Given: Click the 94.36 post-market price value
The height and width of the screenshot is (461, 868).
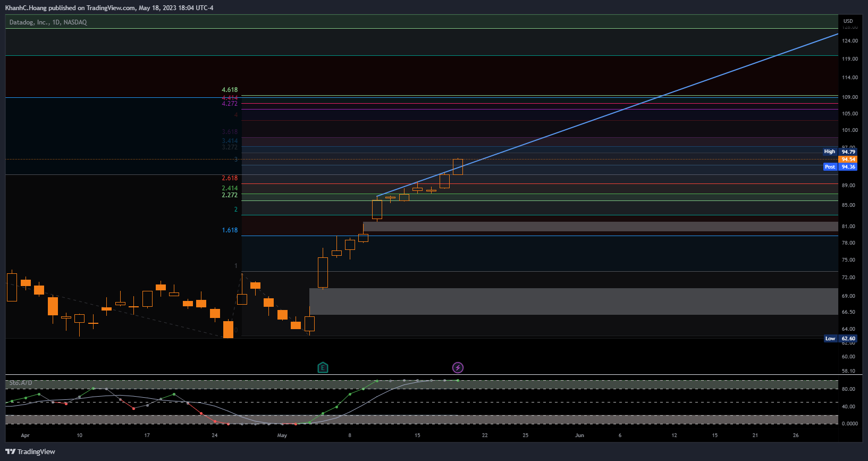Looking at the screenshot, I should (848, 166).
